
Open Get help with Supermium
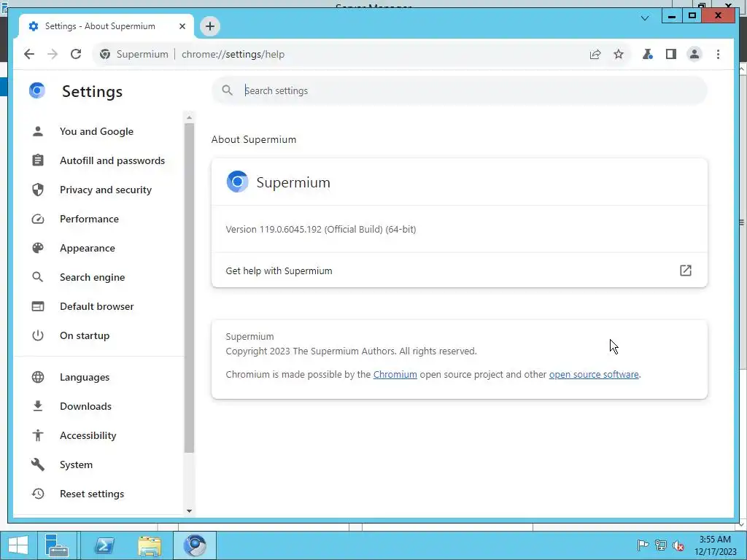pyautogui.click(x=460, y=271)
